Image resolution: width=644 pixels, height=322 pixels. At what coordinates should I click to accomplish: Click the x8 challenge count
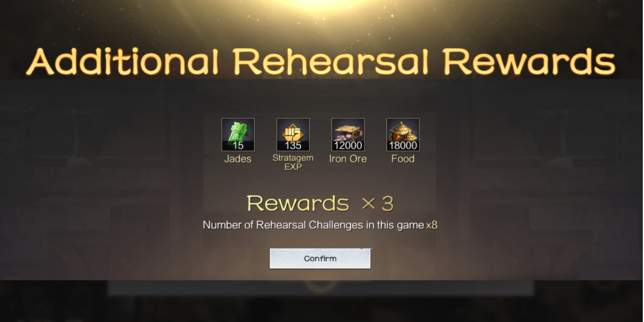432,225
